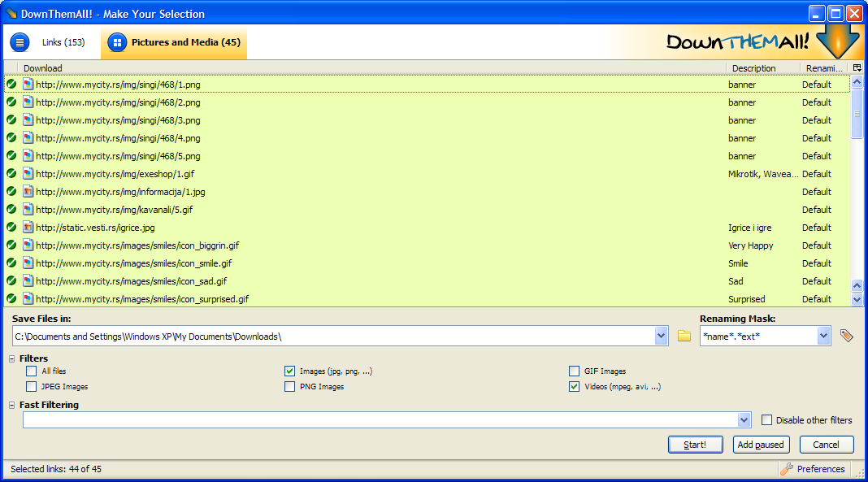Enable the All files filter checkbox
Viewport: 868px width, 482px height.
32,371
